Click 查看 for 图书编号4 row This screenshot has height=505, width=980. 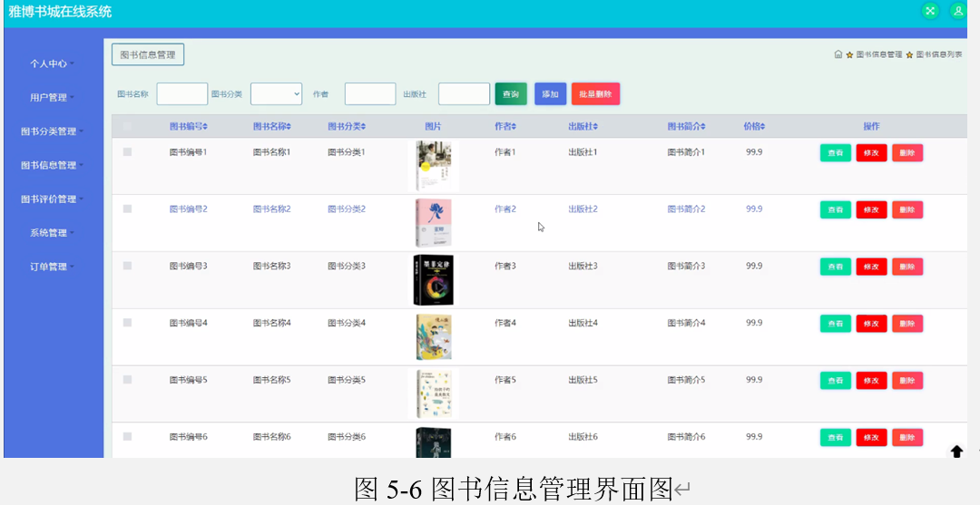[836, 324]
